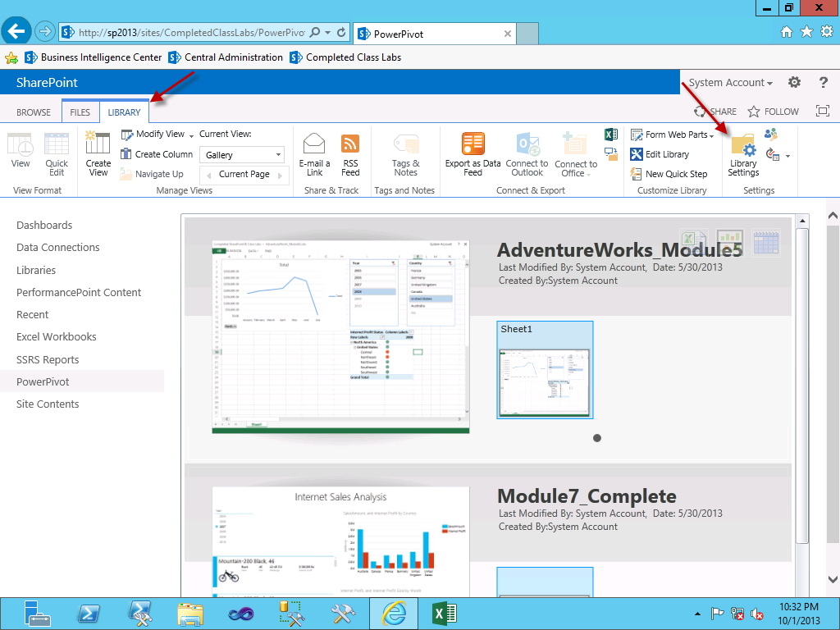Open Dashboards in left navigation
Image resolution: width=840 pixels, height=630 pixels.
coord(44,225)
